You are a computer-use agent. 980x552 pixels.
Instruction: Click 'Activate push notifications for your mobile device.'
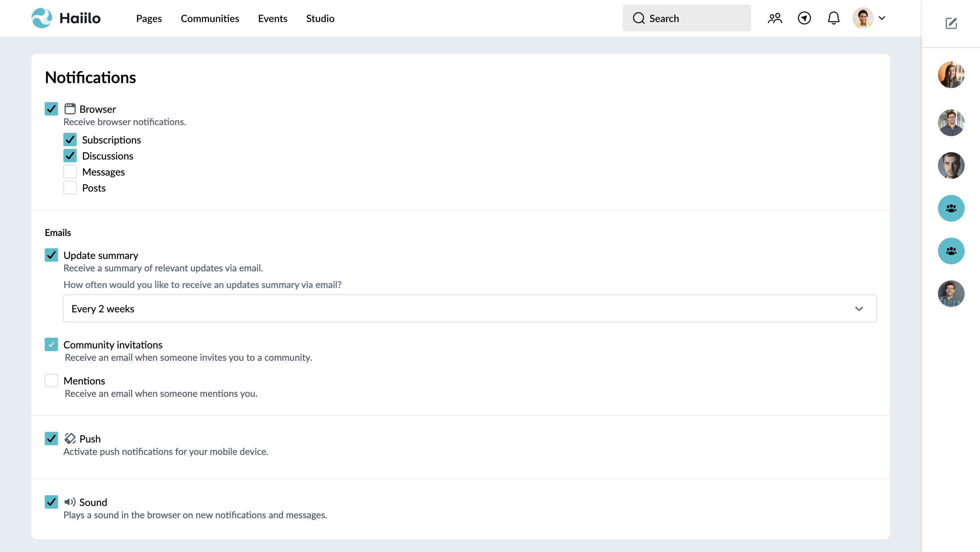166,452
